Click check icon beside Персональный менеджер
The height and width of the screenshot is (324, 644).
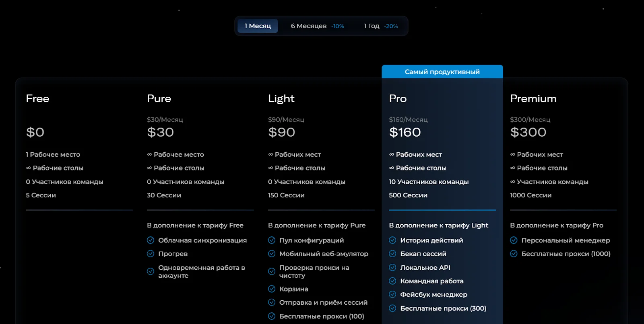(x=514, y=240)
